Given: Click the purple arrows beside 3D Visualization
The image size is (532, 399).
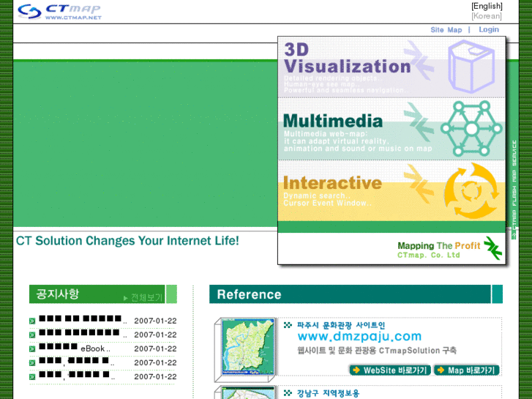Looking at the screenshot, I should [x=419, y=60].
